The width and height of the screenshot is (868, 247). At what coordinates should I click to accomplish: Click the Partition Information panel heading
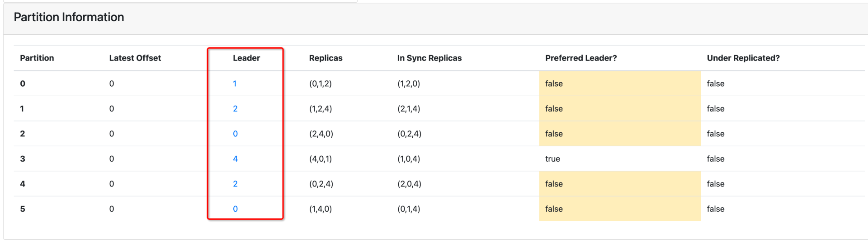click(69, 17)
